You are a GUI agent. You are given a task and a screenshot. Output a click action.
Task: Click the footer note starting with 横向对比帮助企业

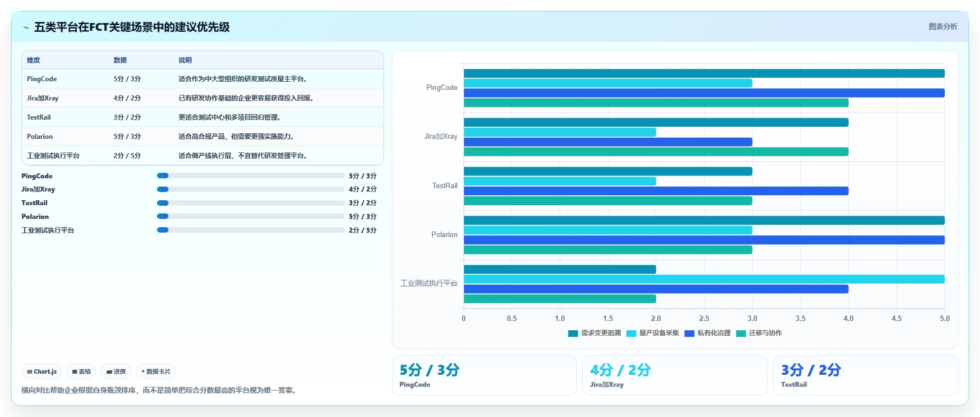click(159, 391)
